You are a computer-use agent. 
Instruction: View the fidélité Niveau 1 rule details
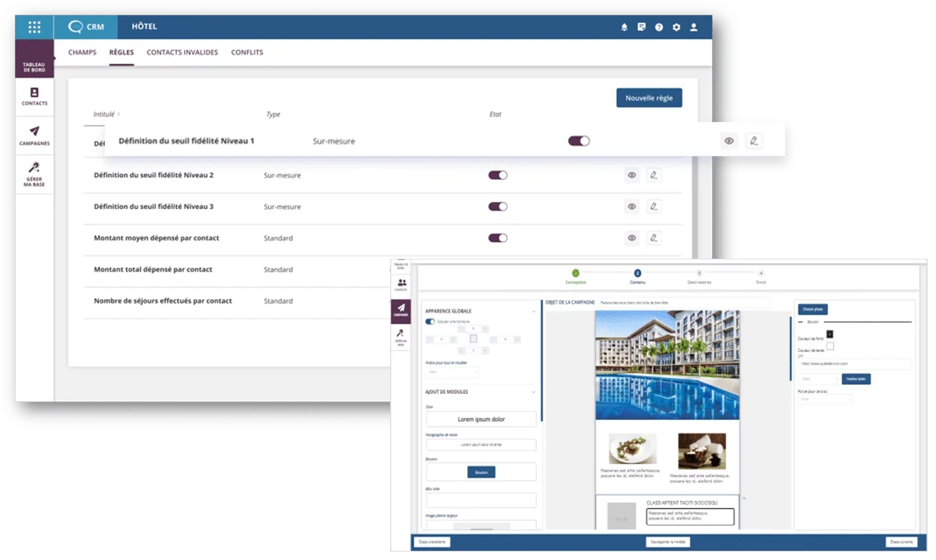point(729,141)
